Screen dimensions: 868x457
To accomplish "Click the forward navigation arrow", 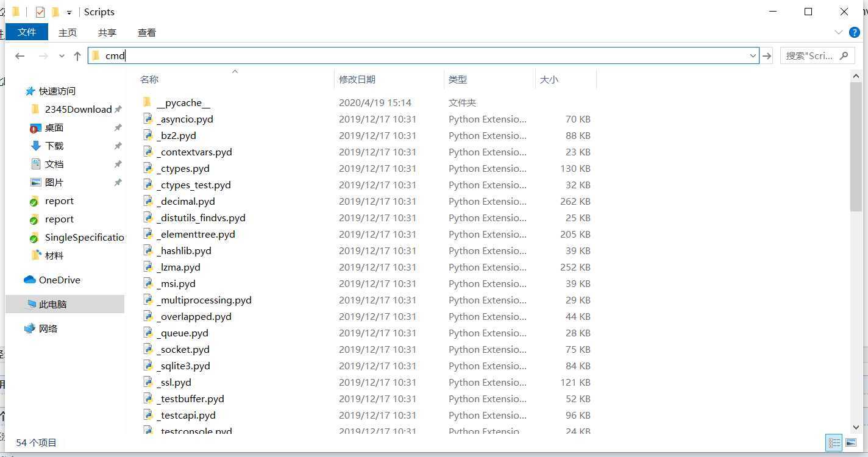I will coord(43,56).
